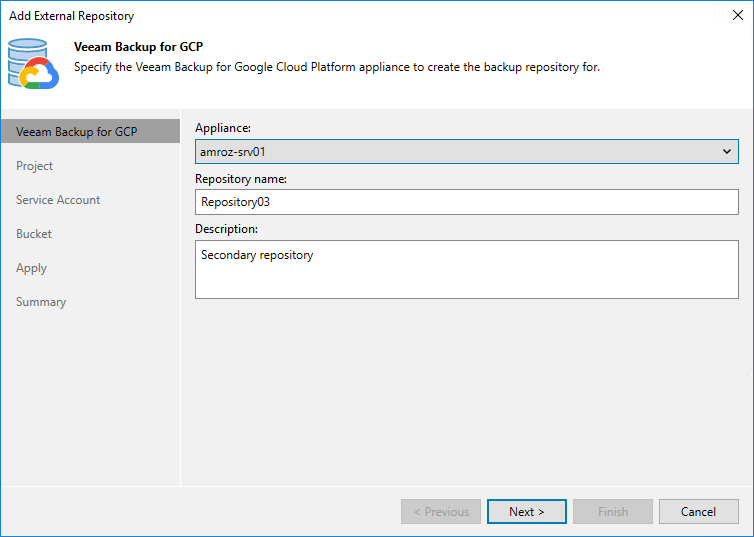Click the Repository name input field
The height and width of the screenshot is (537, 754).
coord(466,202)
